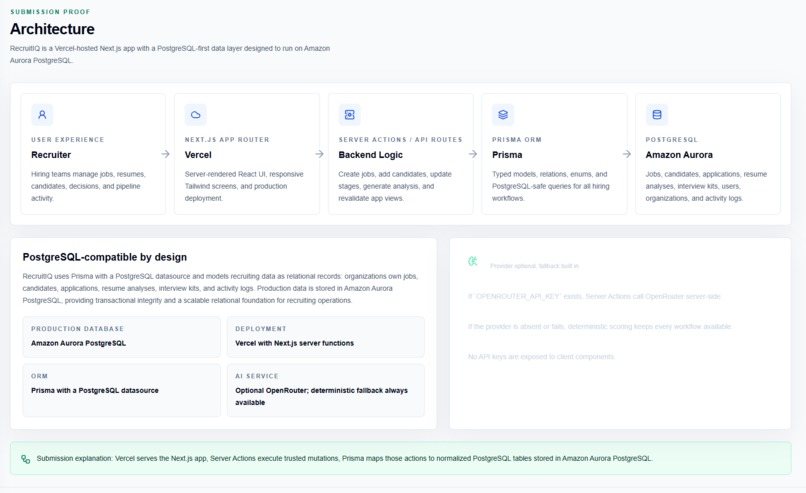The image size is (806, 493).
Task: Select the Prisma card heading
Action: click(x=507, y=155)
